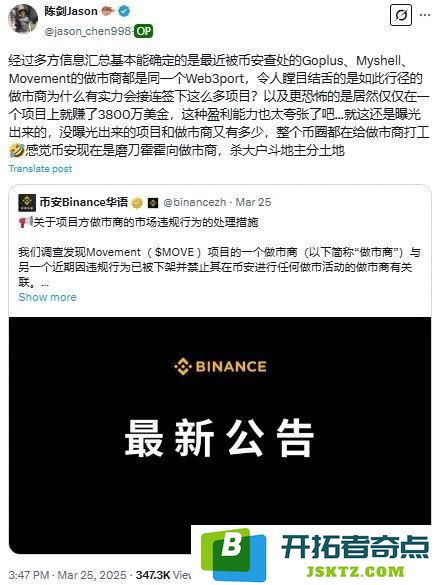
Task: Click the 陈剑Jason display name
Action: 71,12
